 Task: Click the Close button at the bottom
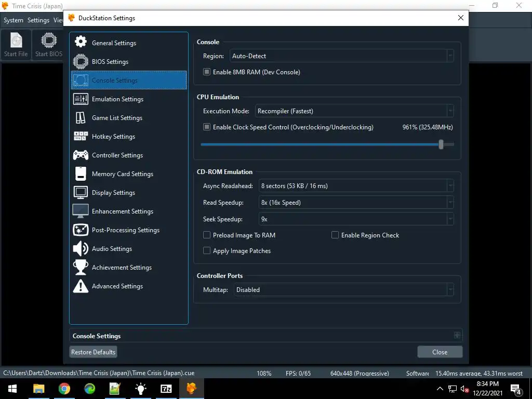(440, 352)
